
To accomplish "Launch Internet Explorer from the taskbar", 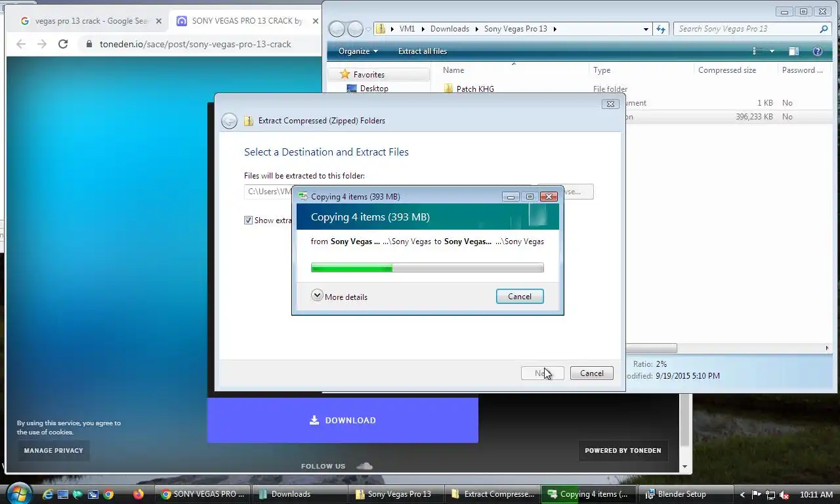I will (x=47, y=494).
